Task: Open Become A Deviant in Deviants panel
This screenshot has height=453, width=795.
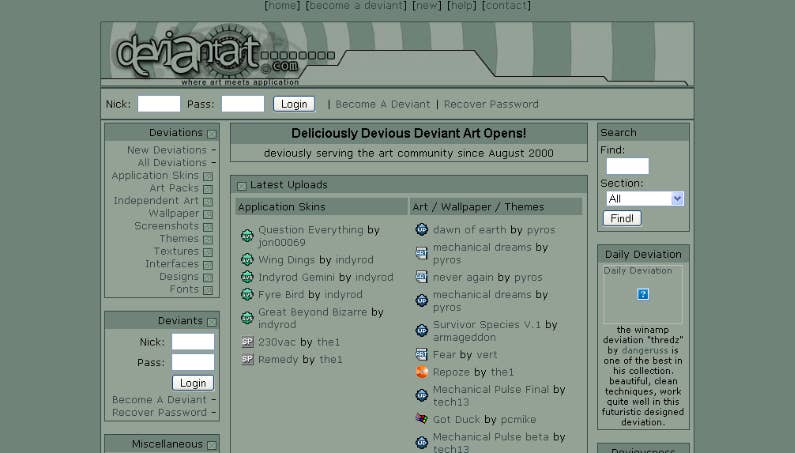Action: pyautogui.click(x=160, y=400)
